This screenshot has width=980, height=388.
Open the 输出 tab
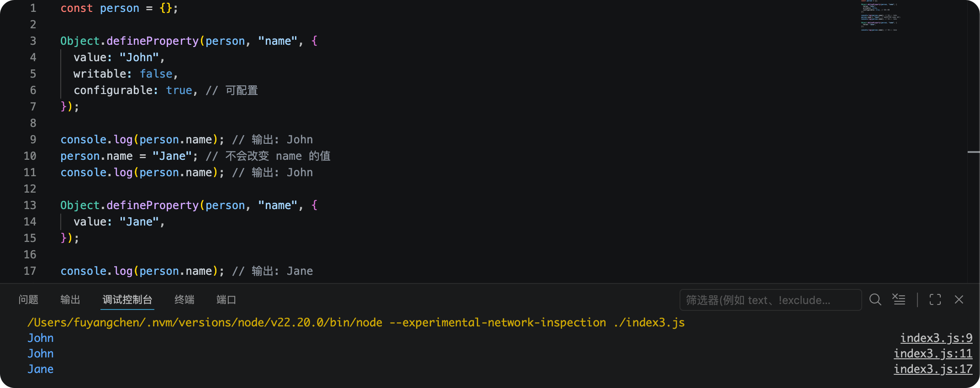[70, 299]
